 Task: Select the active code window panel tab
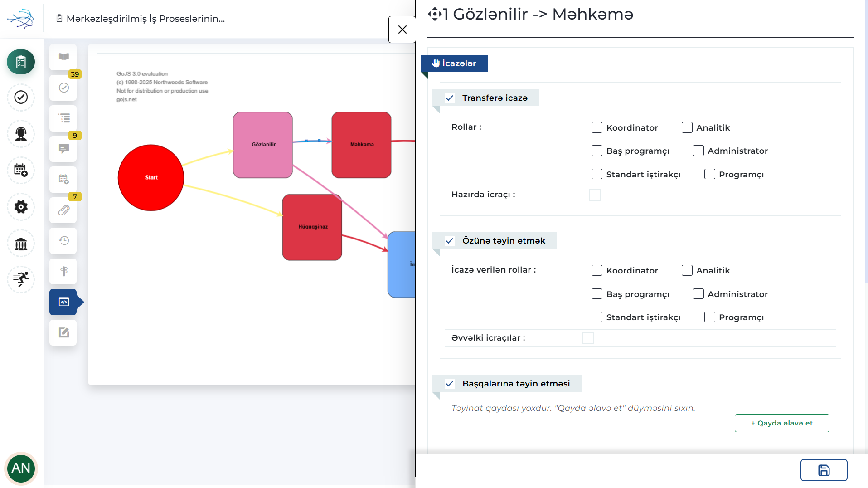63,302
